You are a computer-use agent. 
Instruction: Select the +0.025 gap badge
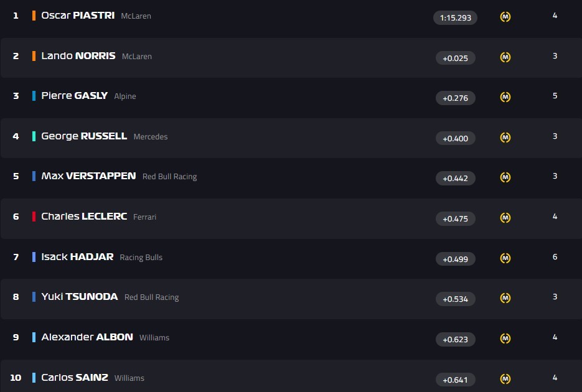tap(455, 58)
